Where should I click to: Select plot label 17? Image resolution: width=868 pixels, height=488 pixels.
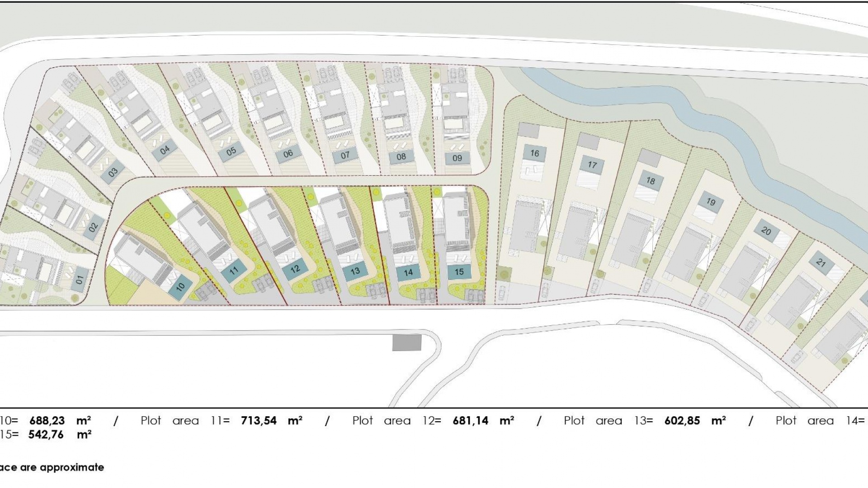pos(592,165)
